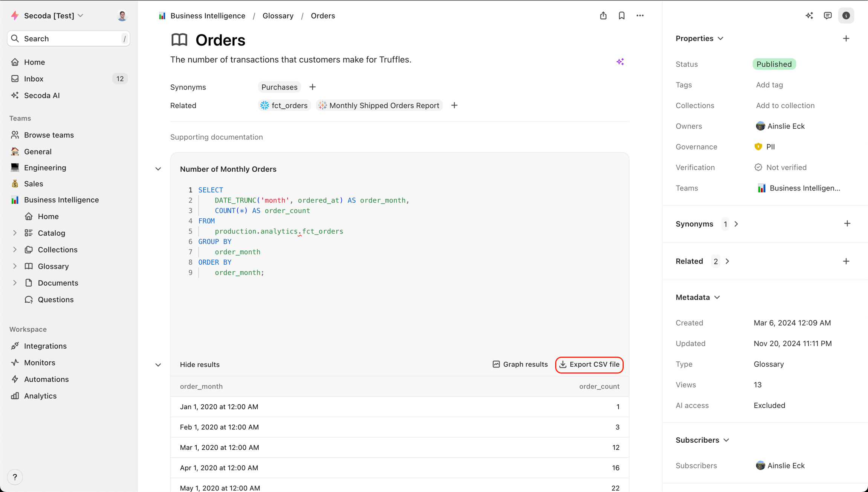Screen dimensions: 868x492
Task: Open Inbox in the sidebar
Action: tap(34, 79)
